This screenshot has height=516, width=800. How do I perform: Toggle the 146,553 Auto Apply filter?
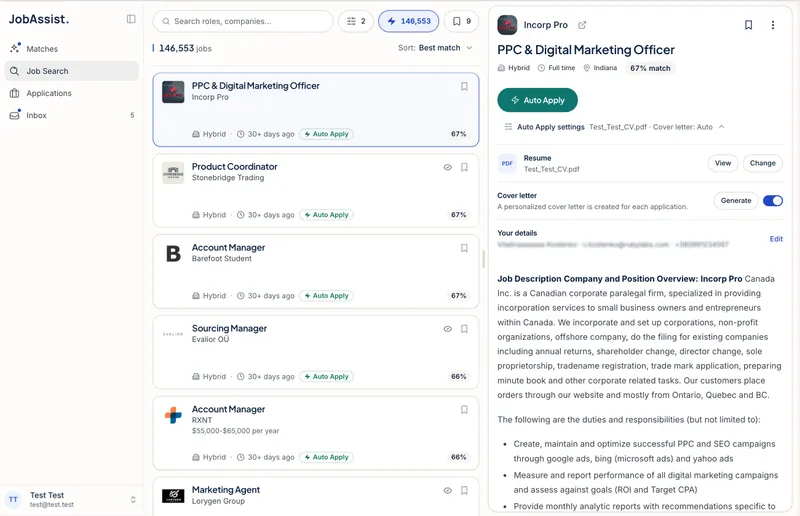coord(409,21)
